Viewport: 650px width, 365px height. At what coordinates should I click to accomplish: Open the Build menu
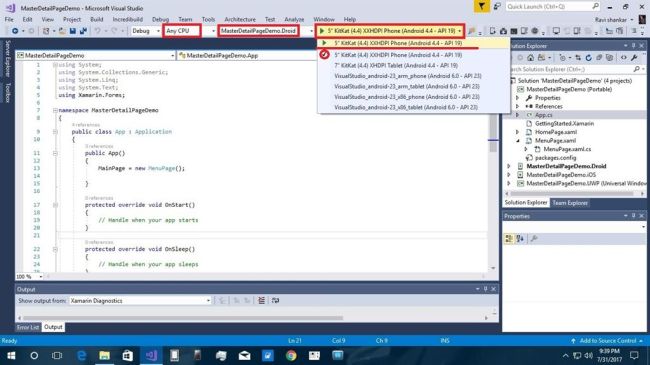97,19
